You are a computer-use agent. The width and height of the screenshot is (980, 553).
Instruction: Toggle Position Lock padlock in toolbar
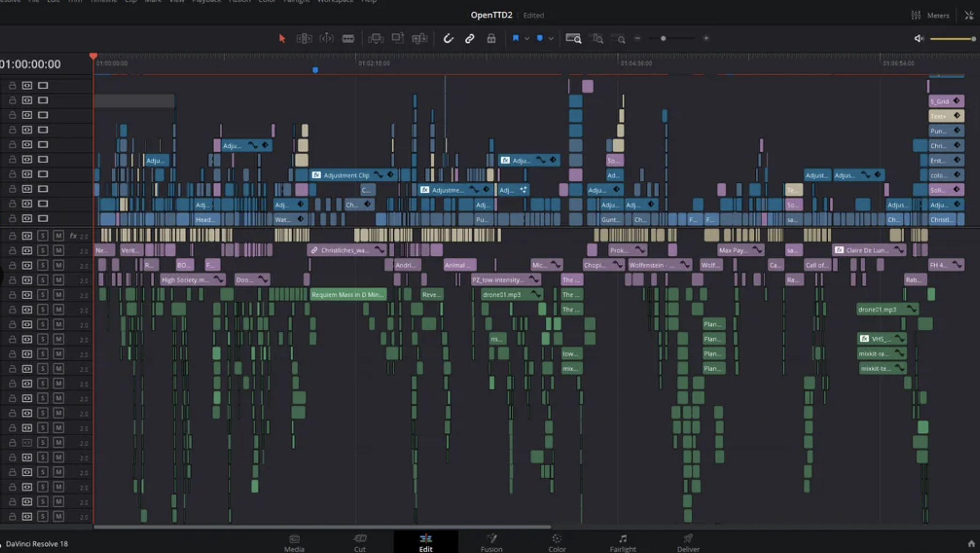[491, 39]
